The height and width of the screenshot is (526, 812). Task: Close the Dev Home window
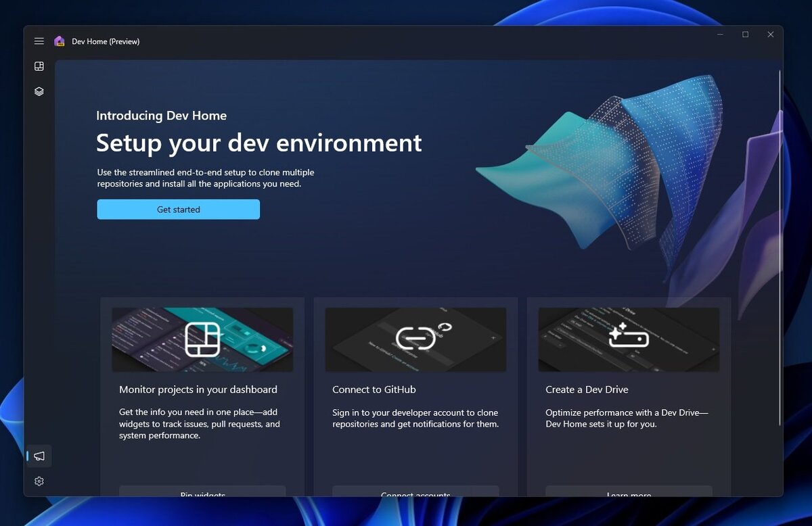[x=770, y=34]
